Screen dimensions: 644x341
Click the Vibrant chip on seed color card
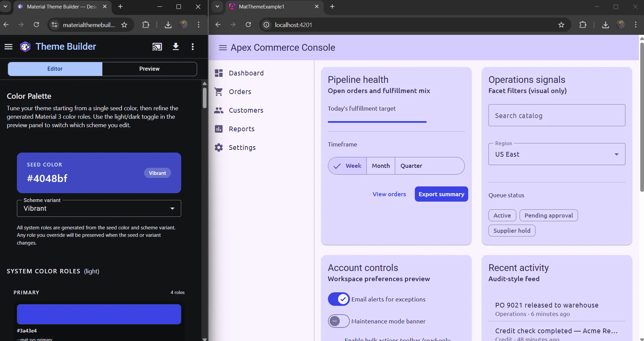tap(158, 173)
